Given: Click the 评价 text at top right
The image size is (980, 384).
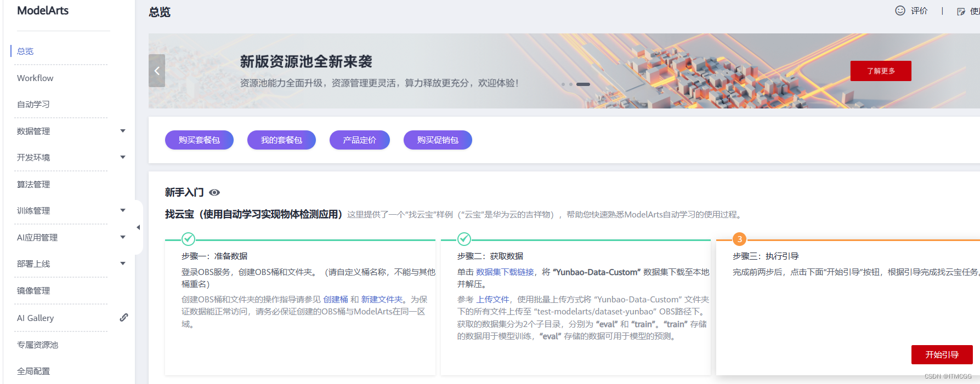Looking at the screenshot, I should coord(919,10).
